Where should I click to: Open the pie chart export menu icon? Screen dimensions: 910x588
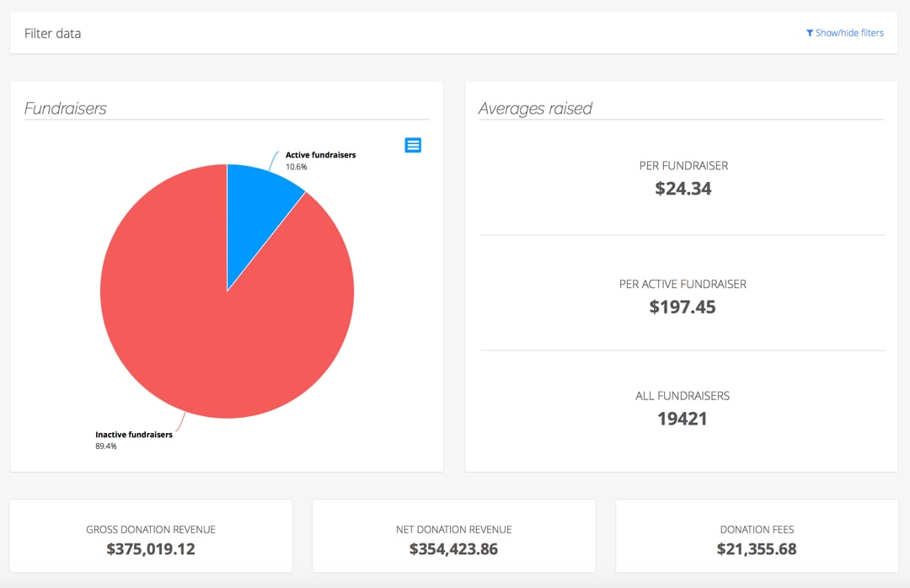click(x=413, y=145)
